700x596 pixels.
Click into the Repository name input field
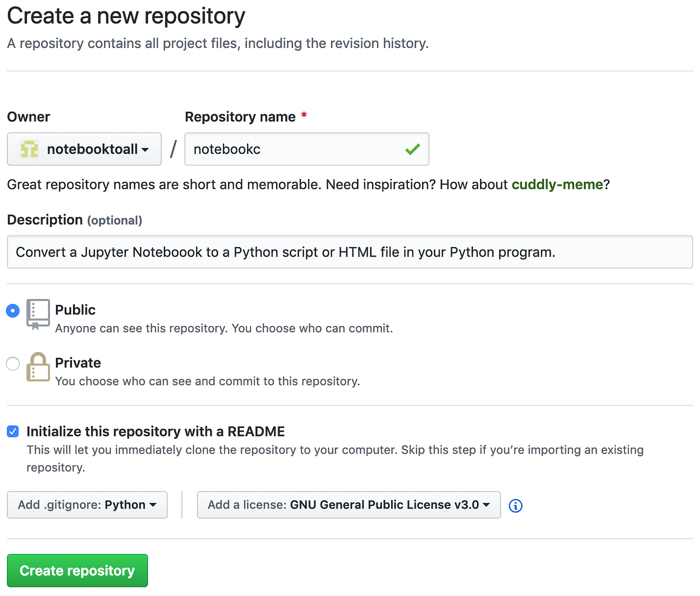coord(306,149)
